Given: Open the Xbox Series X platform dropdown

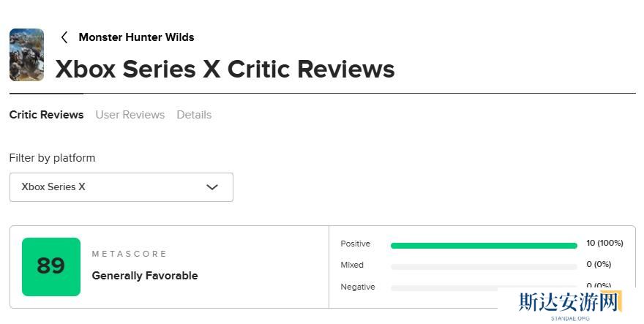Looking at the screenshot, I should 121,187.
